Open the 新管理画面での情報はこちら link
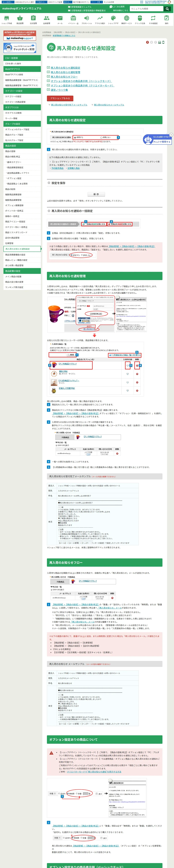The height and width of the screenshot is (868, 174). point(64,35)
